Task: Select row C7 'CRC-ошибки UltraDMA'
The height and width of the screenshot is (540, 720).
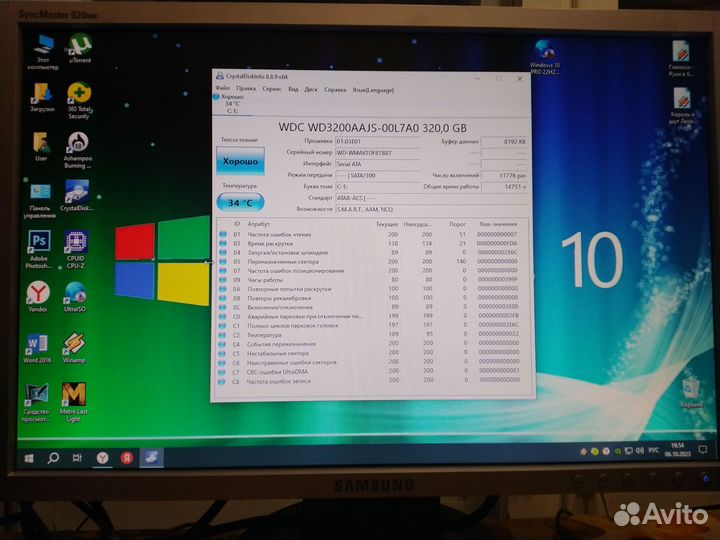Action: [373, 371]
